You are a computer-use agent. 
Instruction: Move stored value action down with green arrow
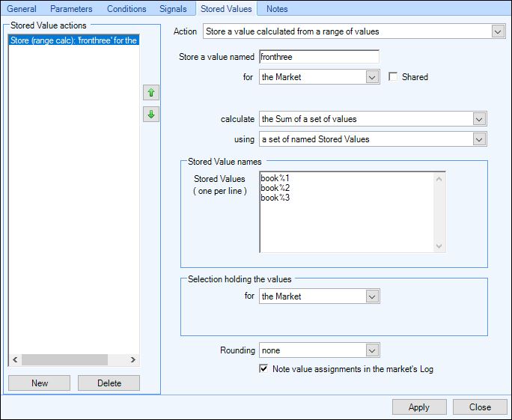[x=151, y=115]
